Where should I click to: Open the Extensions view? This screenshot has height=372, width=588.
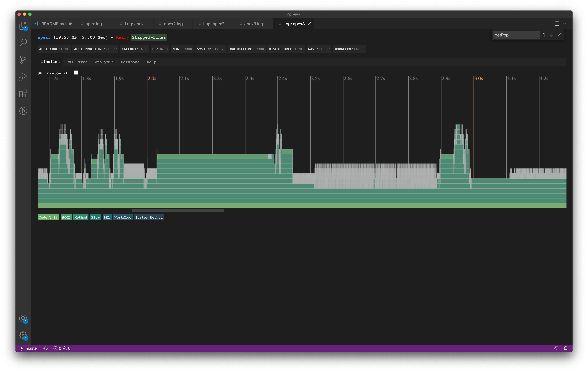pyautogui.click(x=23, y=93)
